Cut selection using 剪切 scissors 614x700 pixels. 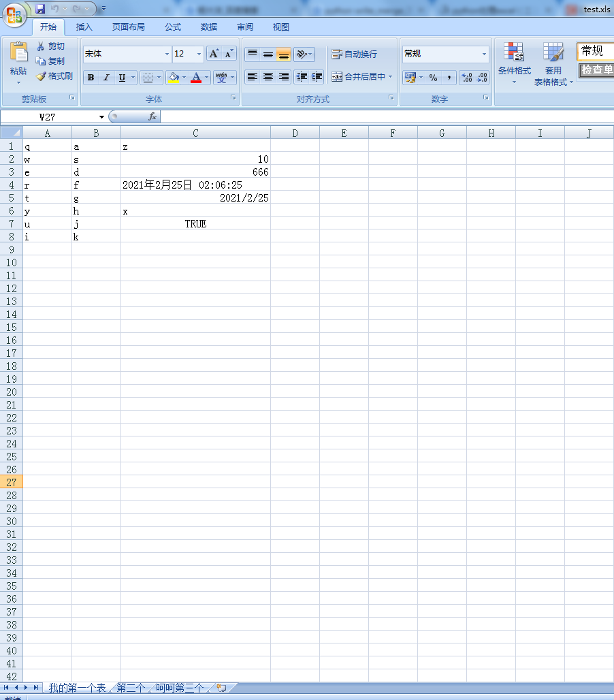[x=50, y=46]
